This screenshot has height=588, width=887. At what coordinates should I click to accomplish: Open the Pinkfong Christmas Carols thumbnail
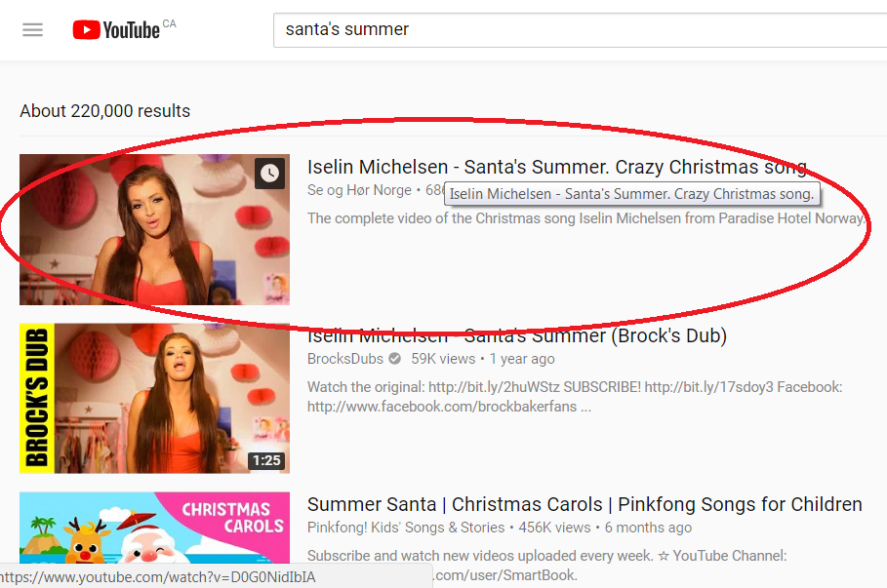click(x=154, y=528)
